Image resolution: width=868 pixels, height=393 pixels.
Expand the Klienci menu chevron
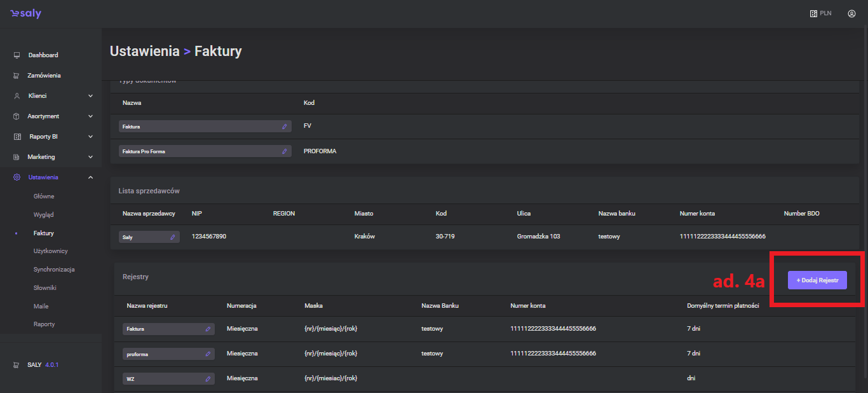tap(90, 96)
